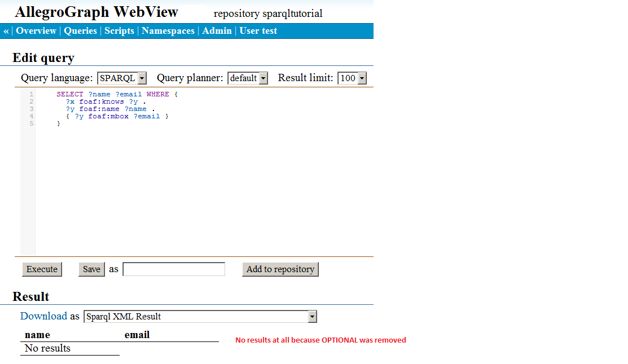Open the User test menu
The width and height of the screenshot is (628, 364).
click(x=258, y=31)
